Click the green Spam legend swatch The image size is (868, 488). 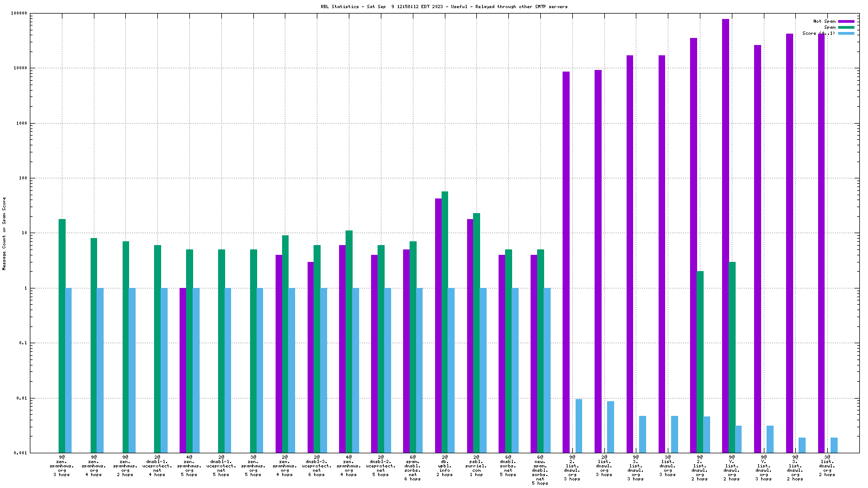[846, 27]
